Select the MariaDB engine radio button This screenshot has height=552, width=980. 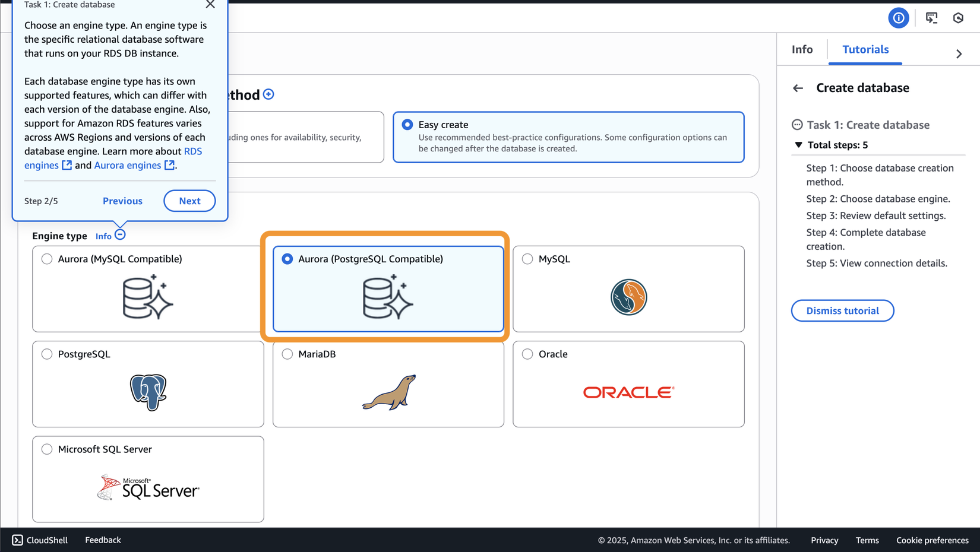[x=287, y=354]
